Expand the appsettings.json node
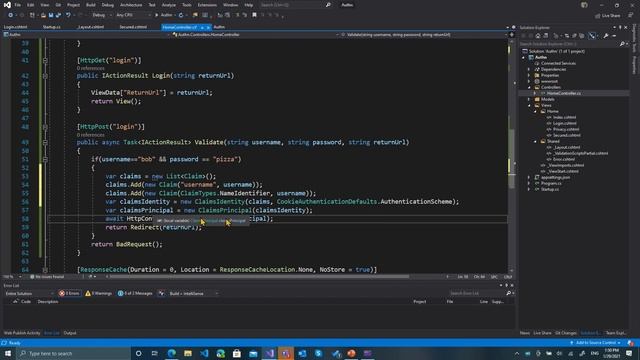The height and width of the screenshot is (360, 640). (x=529, y=178)
